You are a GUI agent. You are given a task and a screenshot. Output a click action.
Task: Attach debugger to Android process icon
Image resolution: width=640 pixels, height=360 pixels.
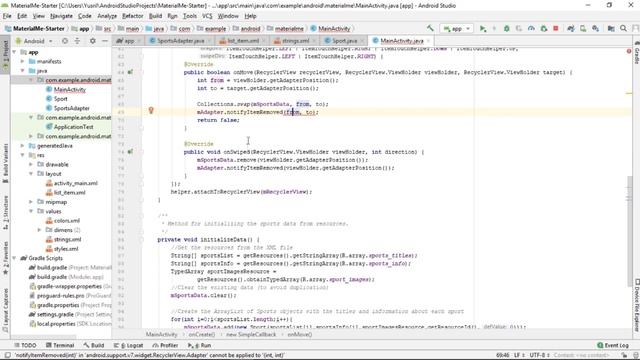pyautogui.click(x=544, y=29)
